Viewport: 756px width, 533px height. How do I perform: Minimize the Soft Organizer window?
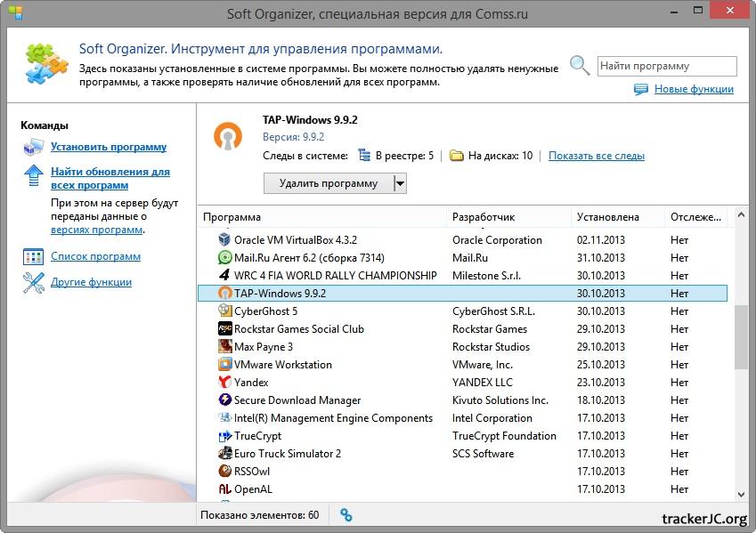coord(674,12)
